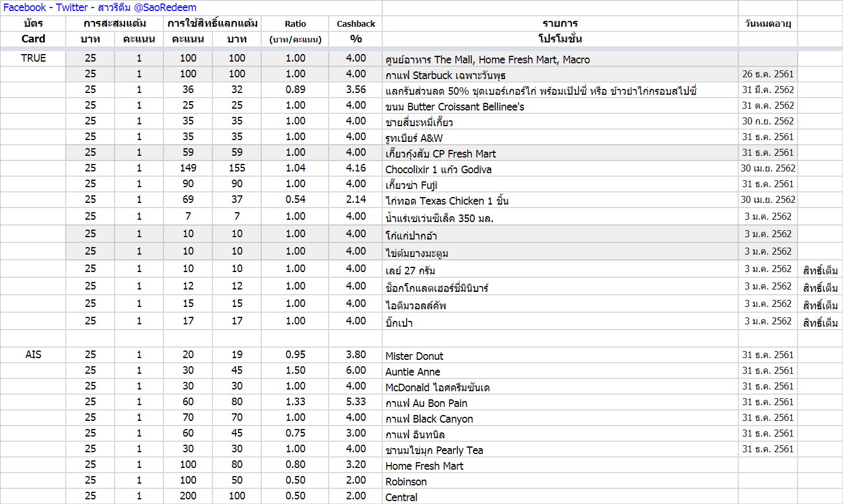Select the expiry date '31 มี.ค. 2562'
843x504 pixels.
[x=768, y=90]
